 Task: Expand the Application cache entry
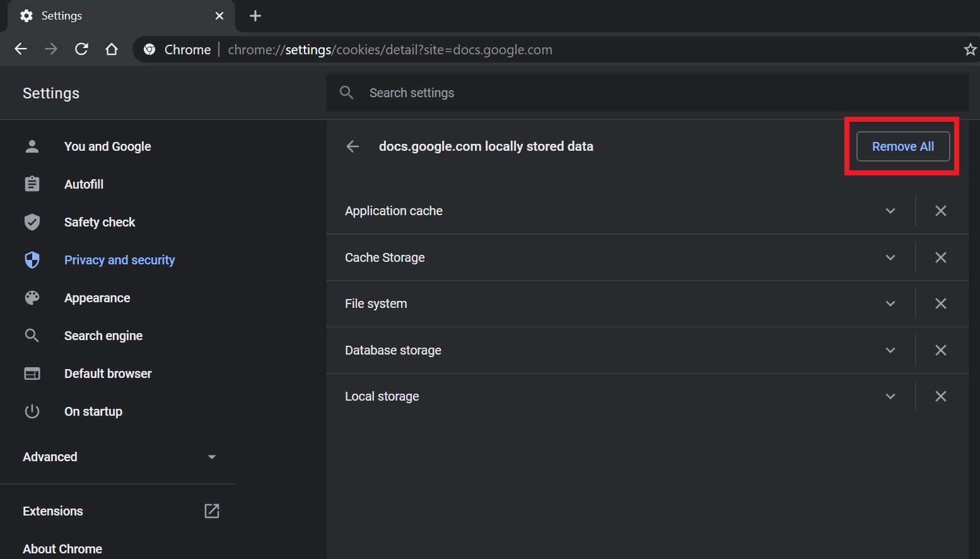[890, 211]
